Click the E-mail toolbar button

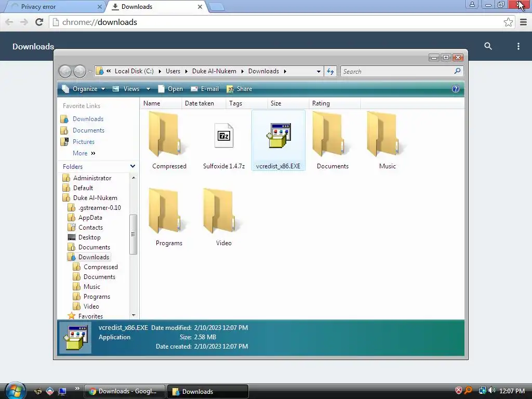pyautogui.click(x=205, y=89)
